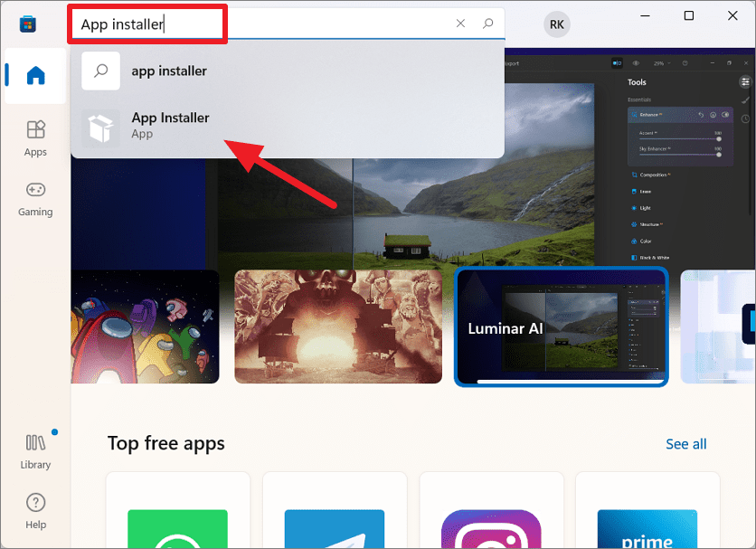Select the Home icon in the sidebar
Screen dimensions: 756x549
(x=35, y=76)
